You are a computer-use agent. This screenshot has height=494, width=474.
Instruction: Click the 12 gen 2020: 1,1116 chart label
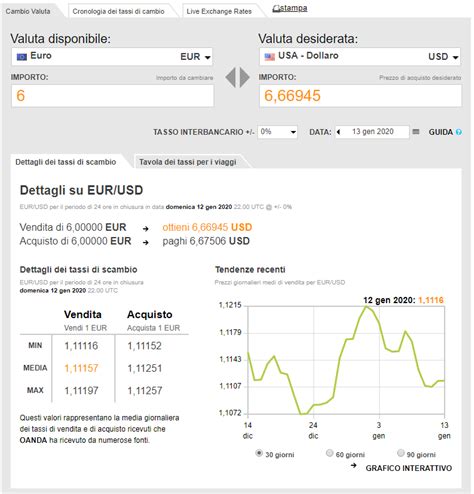click(403, 300)
